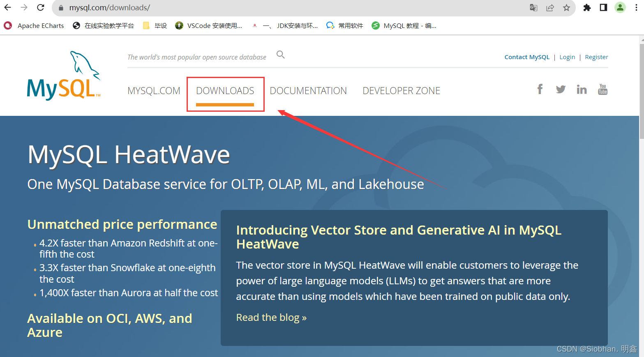Click the translate page icon
644x357 pixels.
click(533, 7)
